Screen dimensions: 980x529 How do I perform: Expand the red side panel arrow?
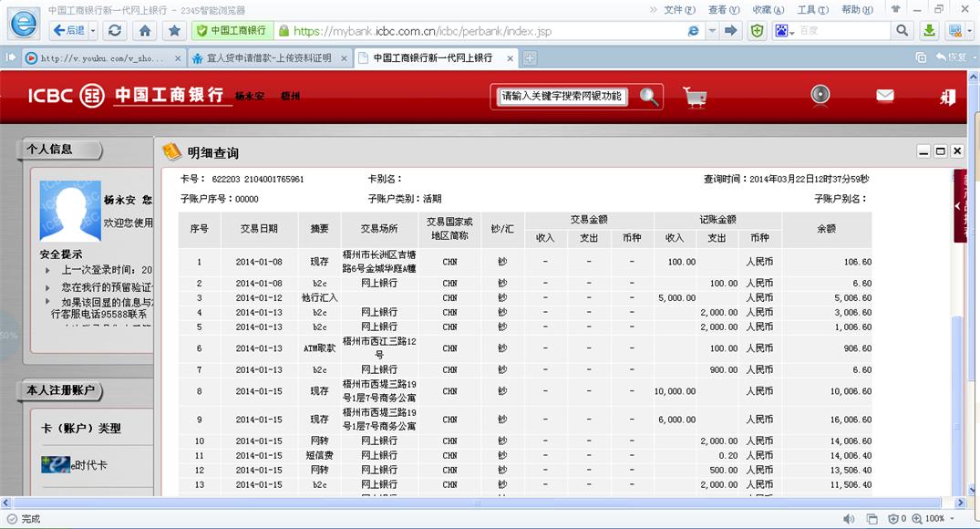coord(960,207)
